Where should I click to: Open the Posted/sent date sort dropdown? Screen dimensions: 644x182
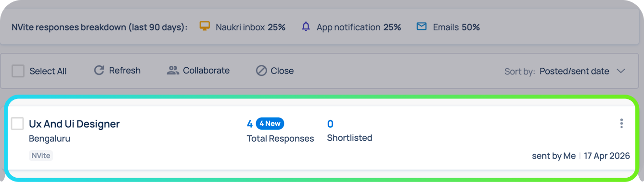click(x=574, y=71)
